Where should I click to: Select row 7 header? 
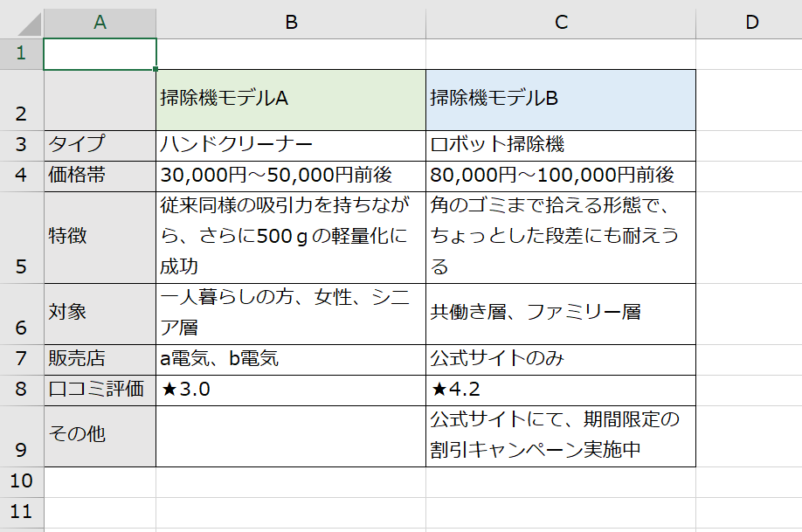(x=22, y=360)
